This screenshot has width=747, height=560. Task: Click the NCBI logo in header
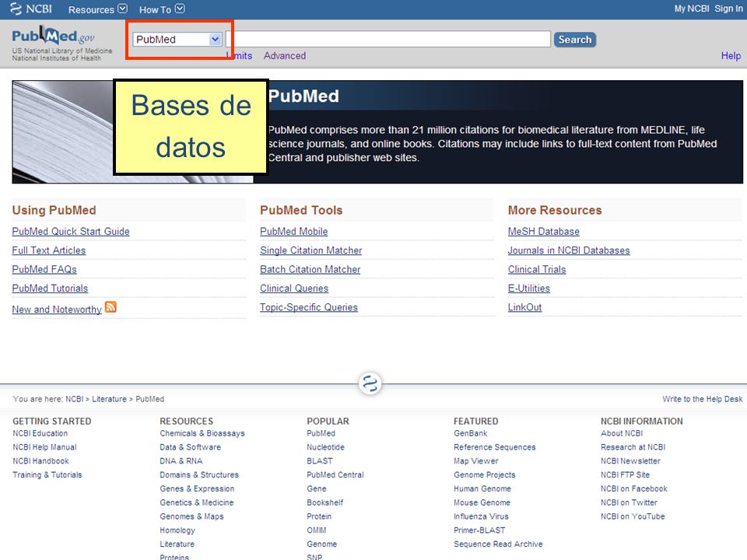31,9
